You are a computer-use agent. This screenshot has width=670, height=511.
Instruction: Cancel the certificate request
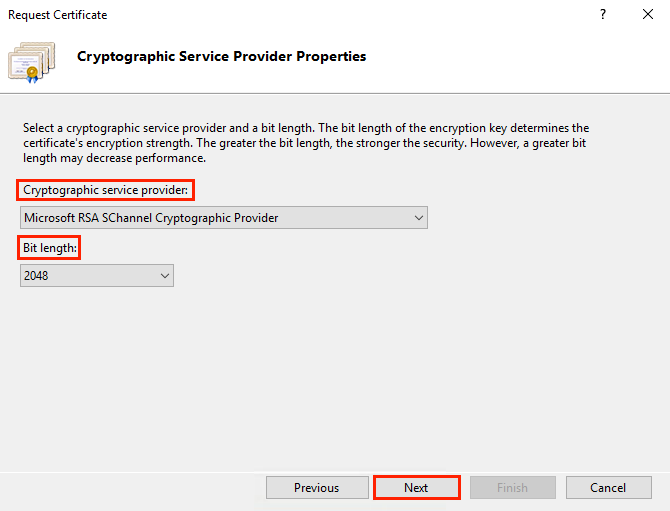[x=608, y=488]
